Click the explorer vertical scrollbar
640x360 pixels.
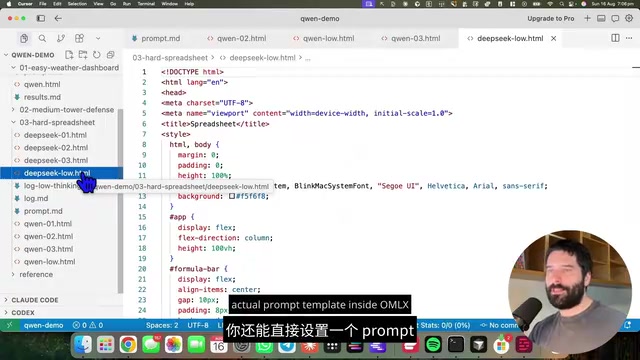120,201
